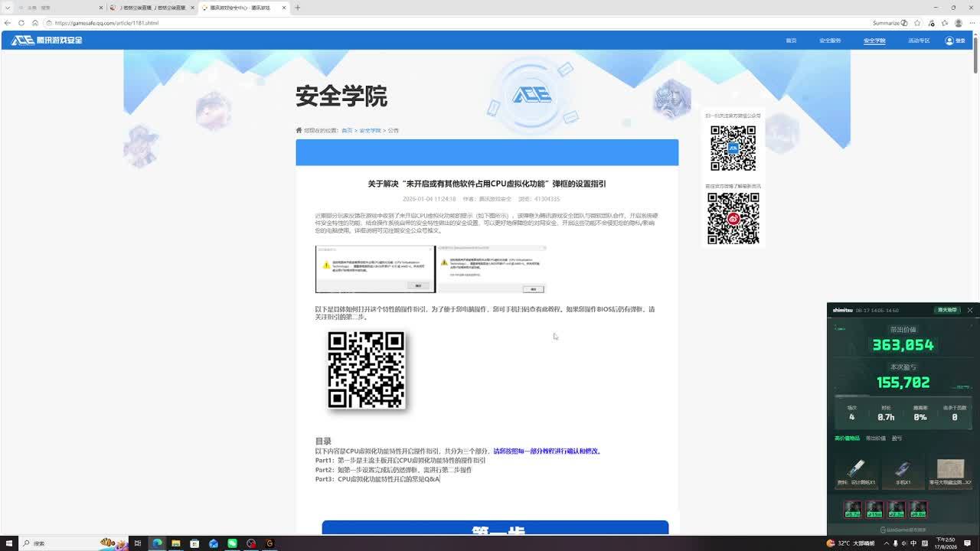This screenshot has height=551, width=980.
Task: Click the Summarize button in the toolbar
Action: pos(890,23)
